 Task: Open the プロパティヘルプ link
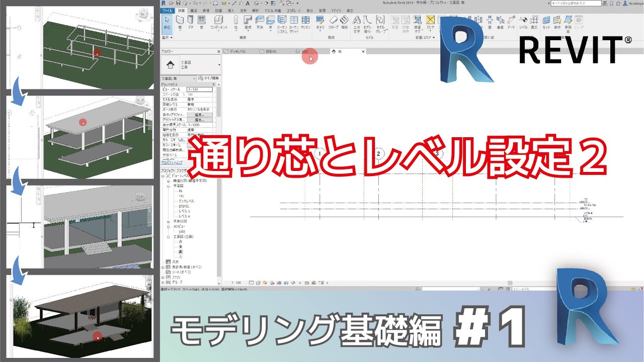coord(173,163)
